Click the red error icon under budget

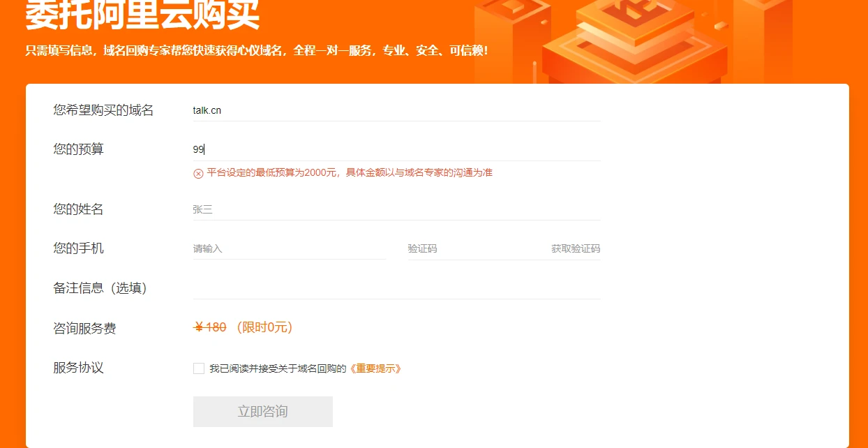tap(198, 173)
